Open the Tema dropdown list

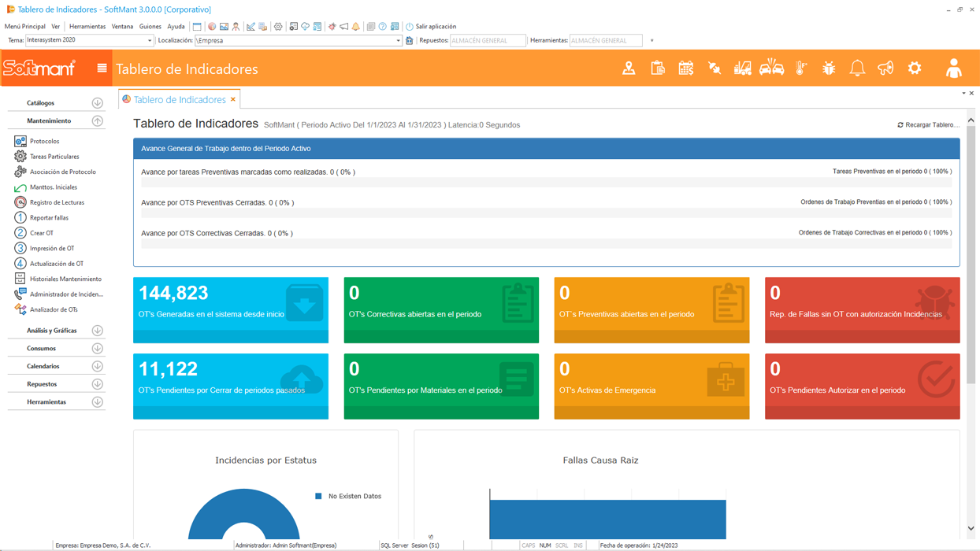coord(150,41)
